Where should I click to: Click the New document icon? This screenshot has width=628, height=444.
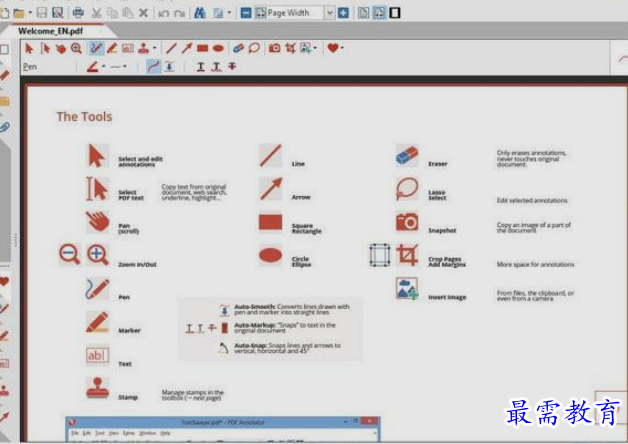(x=5, y=13)
